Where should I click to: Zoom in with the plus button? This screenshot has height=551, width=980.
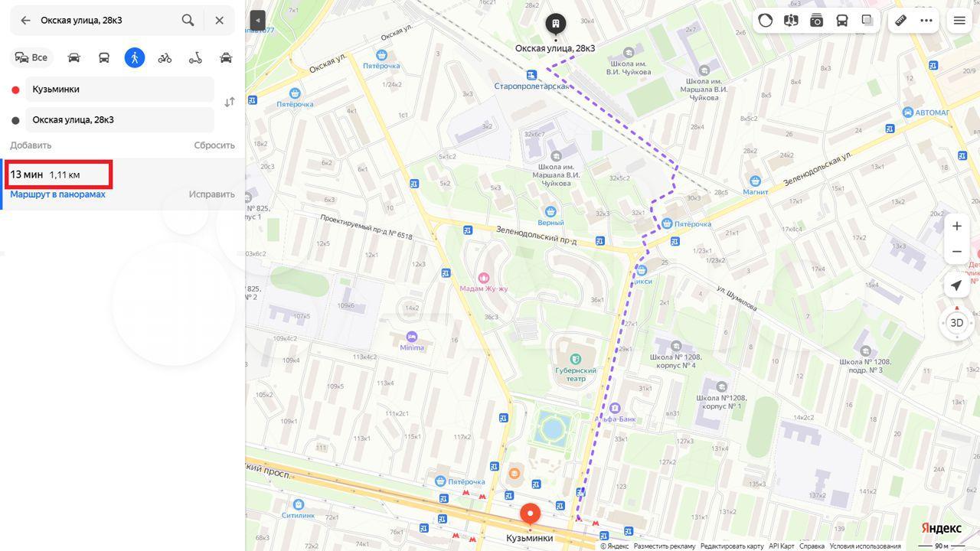click(x=956, y=226)
